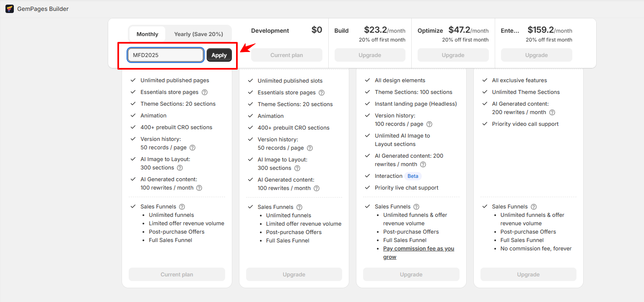The width and height of the screenshot is (644, 302).
Task: Click the MFD2025 coupon code field
Action: click(166, 55)
